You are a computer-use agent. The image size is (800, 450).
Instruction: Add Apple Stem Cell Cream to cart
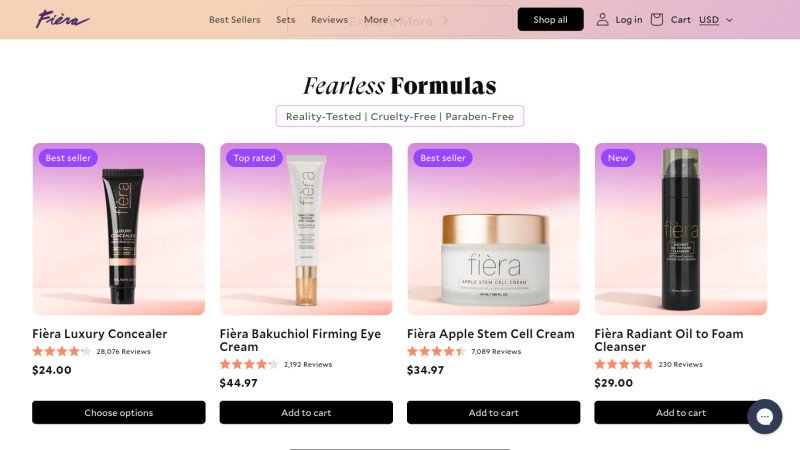tap(493, 412)
